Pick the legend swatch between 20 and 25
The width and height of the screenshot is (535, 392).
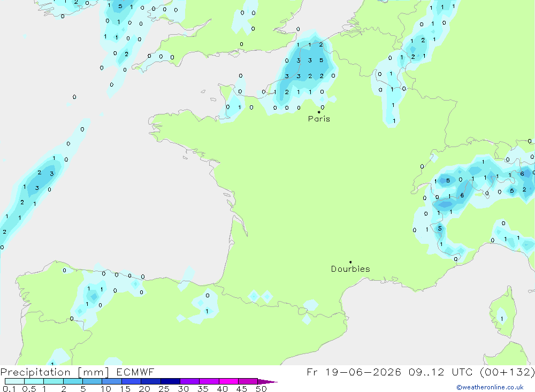tap(150, 381)
